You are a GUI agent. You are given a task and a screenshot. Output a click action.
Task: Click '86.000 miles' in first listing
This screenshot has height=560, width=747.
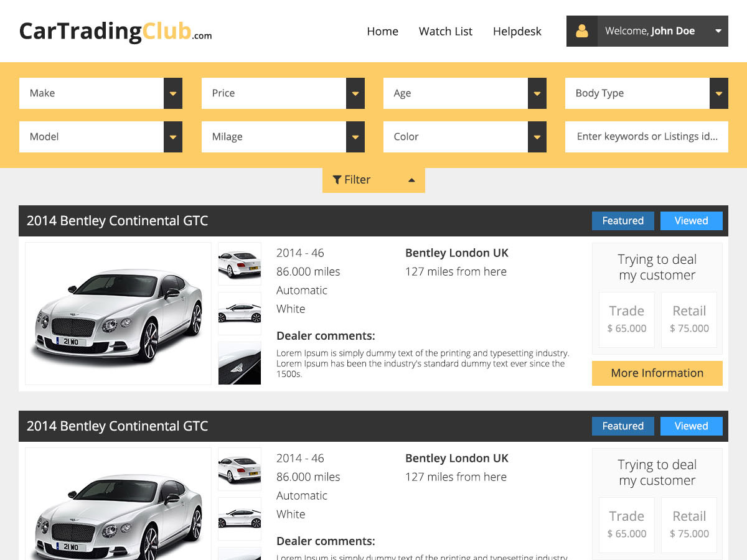coord(308,272)
